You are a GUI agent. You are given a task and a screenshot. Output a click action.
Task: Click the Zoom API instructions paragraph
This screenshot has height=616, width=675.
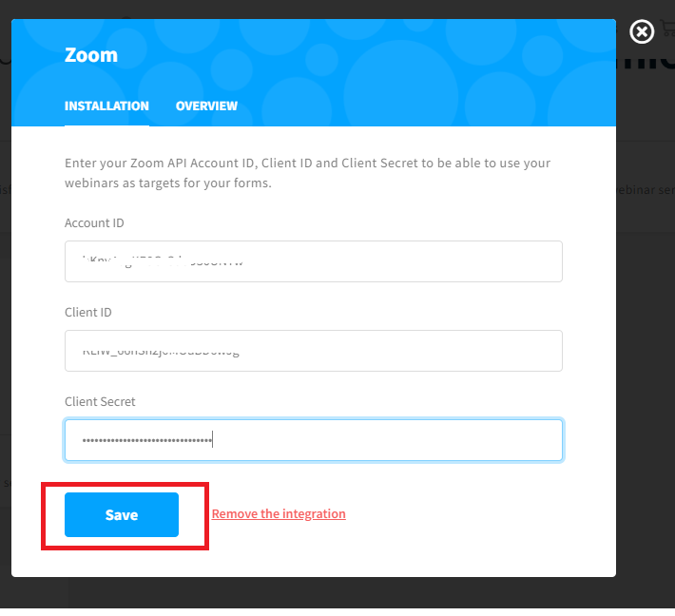[x=307, y=173]
